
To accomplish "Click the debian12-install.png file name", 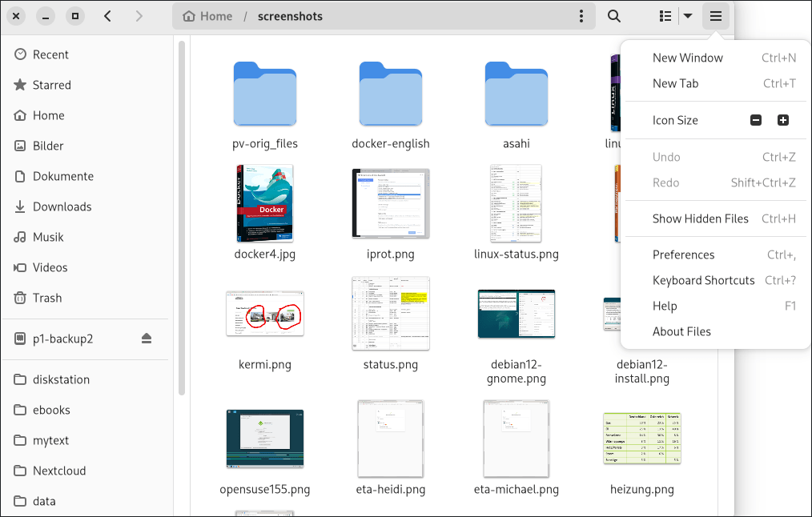I will [642, 371].
